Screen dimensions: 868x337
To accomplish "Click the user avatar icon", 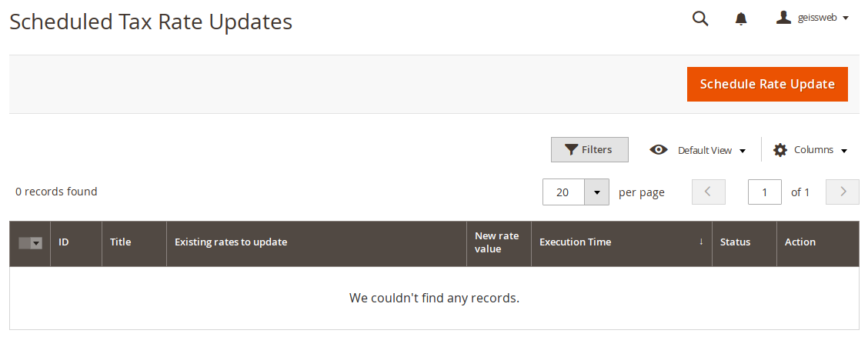I will point(783,18).
